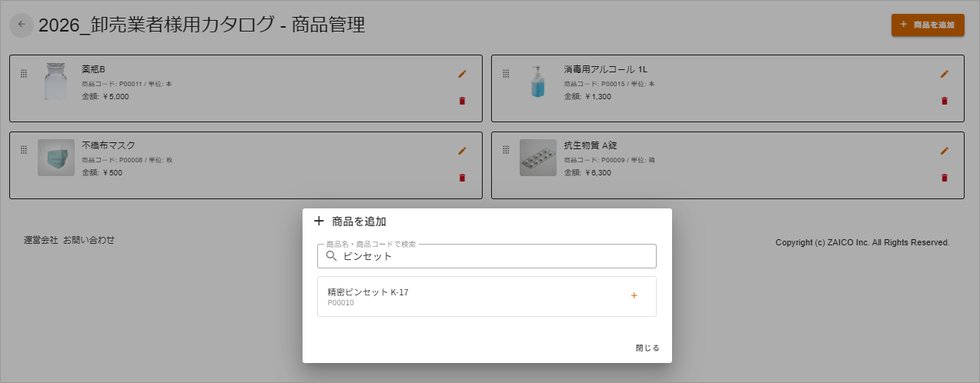Click the drag handle of 不織布マスク
This screenshot has width=980, height=383.
click(x=23, y=150)
